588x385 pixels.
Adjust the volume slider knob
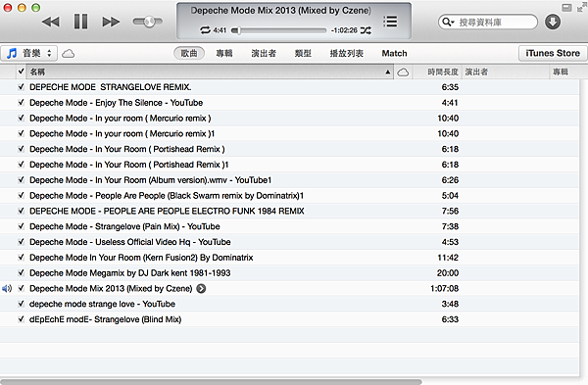click(149, 22)
